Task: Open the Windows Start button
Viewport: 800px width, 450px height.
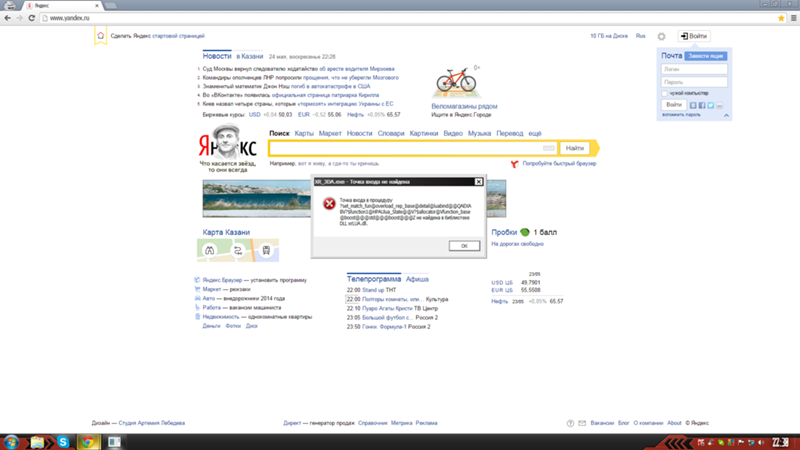Action: coord(11,442)
